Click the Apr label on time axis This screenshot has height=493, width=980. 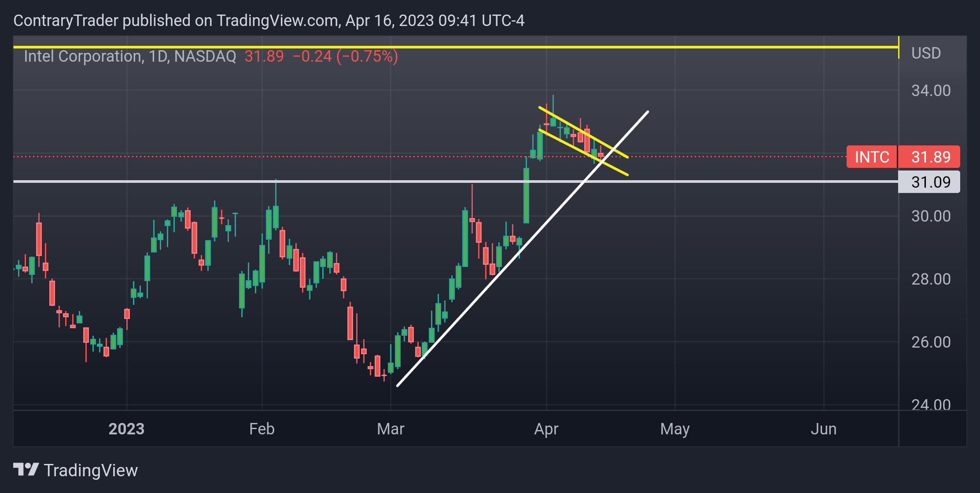coord(546,429)
